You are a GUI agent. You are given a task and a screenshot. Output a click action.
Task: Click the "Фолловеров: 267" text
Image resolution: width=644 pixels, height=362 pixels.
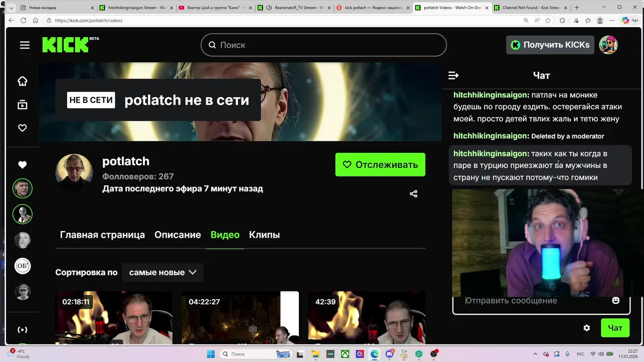coord(138,176)
